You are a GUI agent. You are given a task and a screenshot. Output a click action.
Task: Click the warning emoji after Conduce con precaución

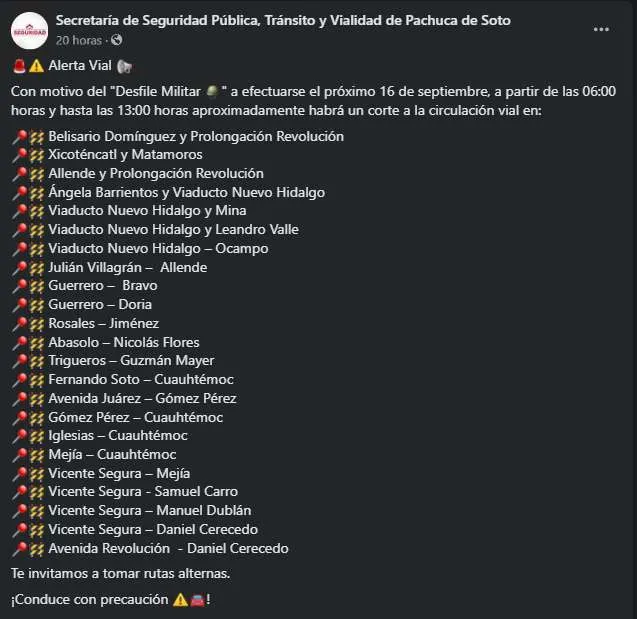pos(181,599)
